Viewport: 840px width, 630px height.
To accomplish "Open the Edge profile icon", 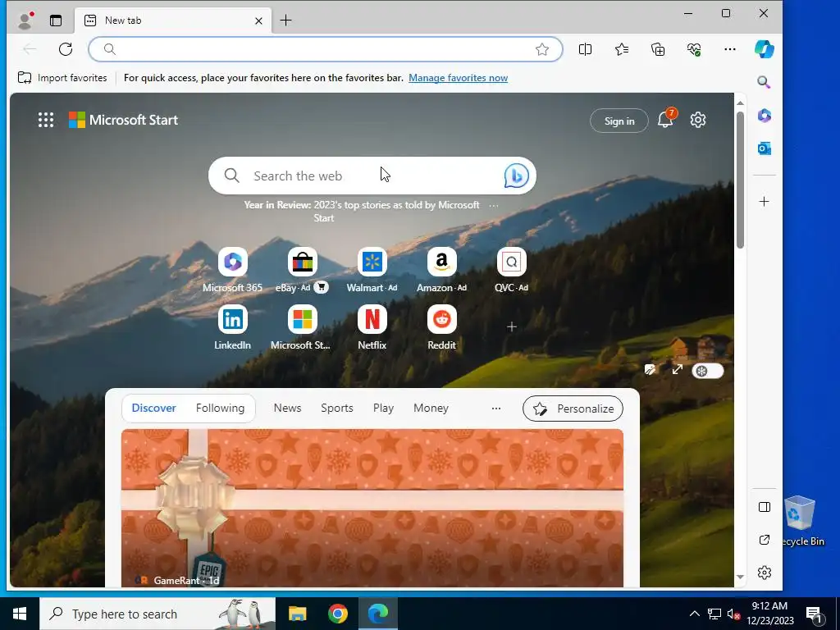I will tap(25, 21).
